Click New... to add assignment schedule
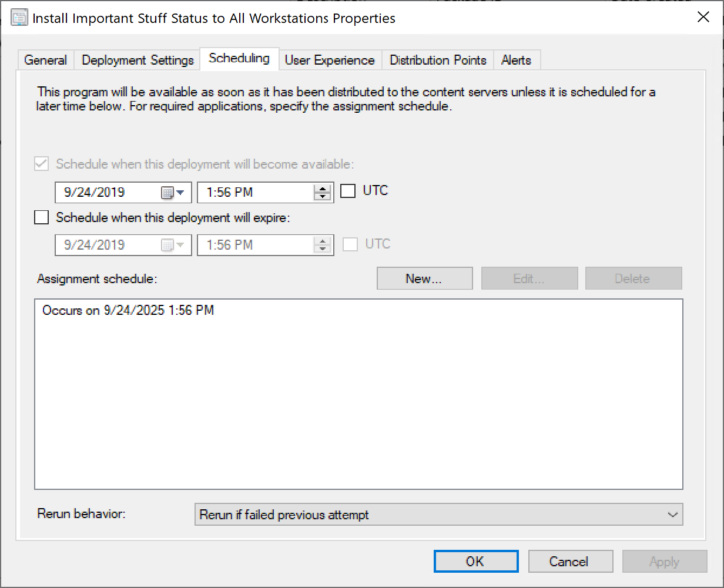The width and height of the screenshot is (724, 588). tap(424, 278)
